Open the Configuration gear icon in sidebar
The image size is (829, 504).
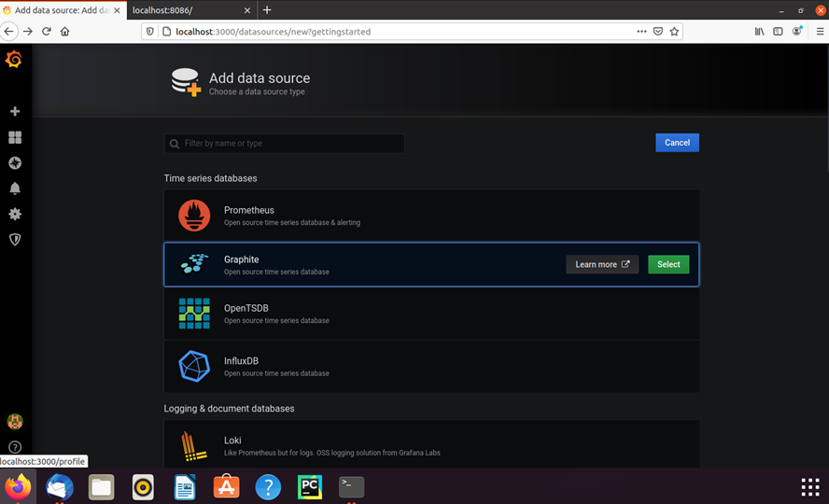[15, 214]
